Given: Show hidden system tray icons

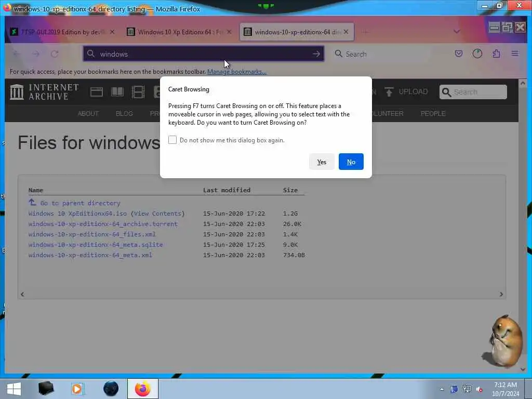Looking at the screenshot, I should (442, 389).
